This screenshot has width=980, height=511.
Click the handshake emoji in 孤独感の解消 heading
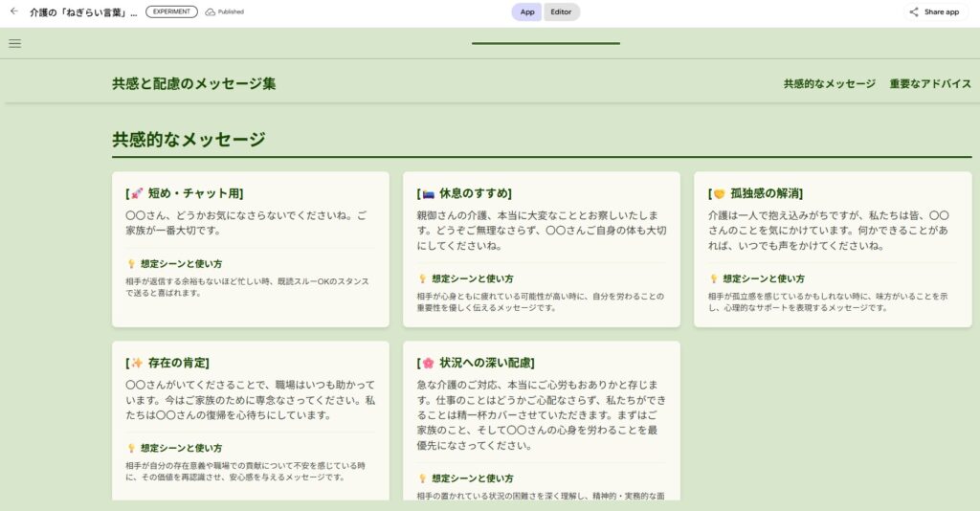(720, 193)
